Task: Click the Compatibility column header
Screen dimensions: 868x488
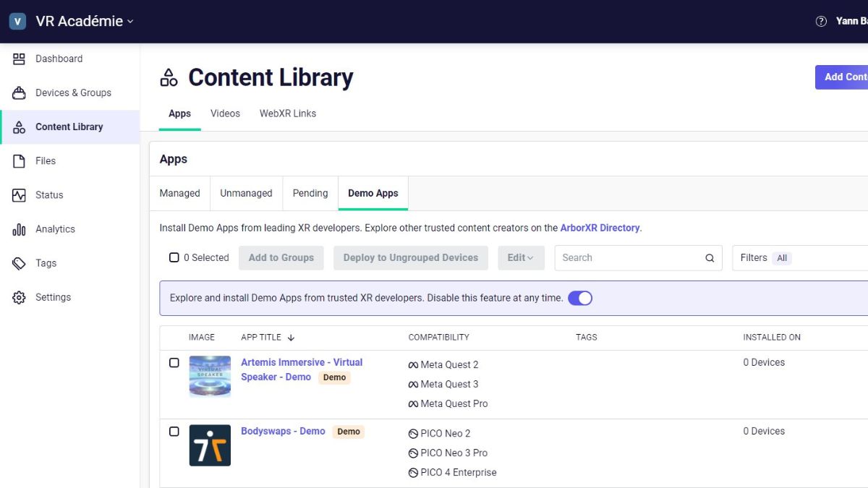Action: point(439,338)
